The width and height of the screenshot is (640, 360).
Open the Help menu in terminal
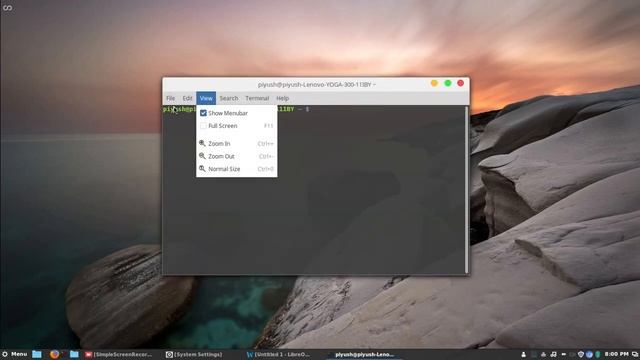[282, 98]
